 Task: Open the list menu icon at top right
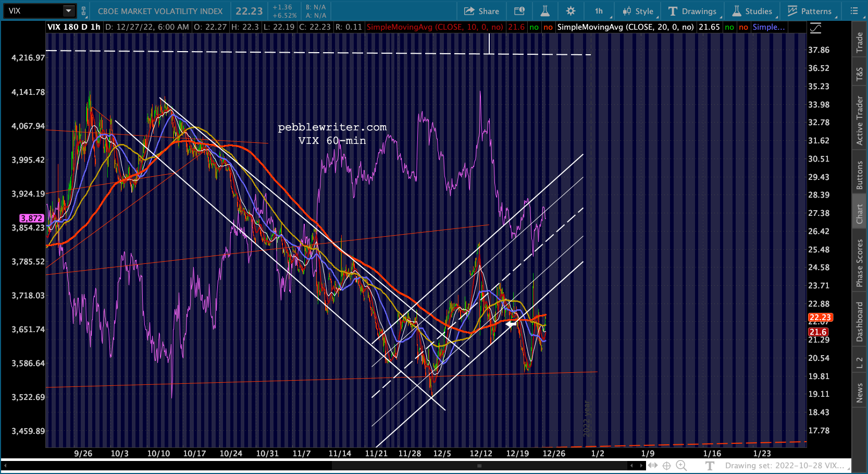[x=854, y=10]
